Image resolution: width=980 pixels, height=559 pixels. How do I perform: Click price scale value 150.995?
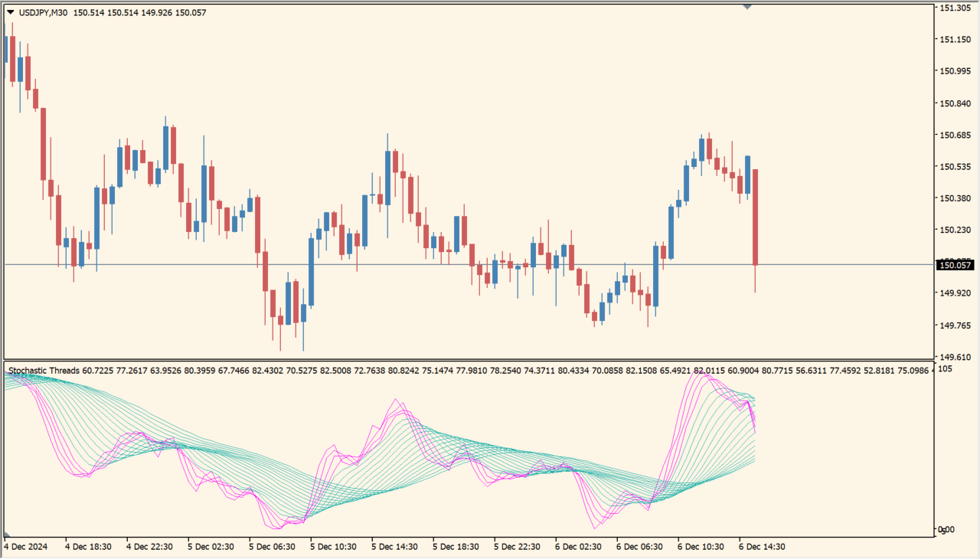pos(954,71)
